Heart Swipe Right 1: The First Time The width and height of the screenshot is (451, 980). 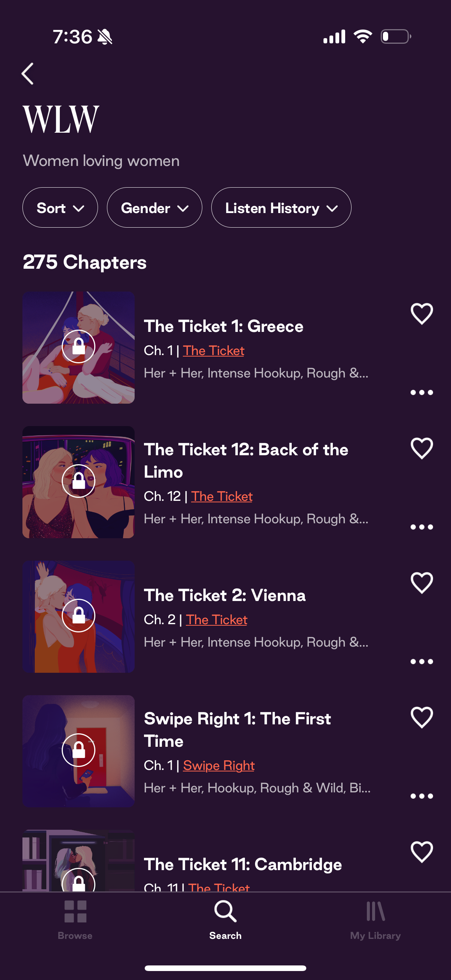click(x=422, y=718)
